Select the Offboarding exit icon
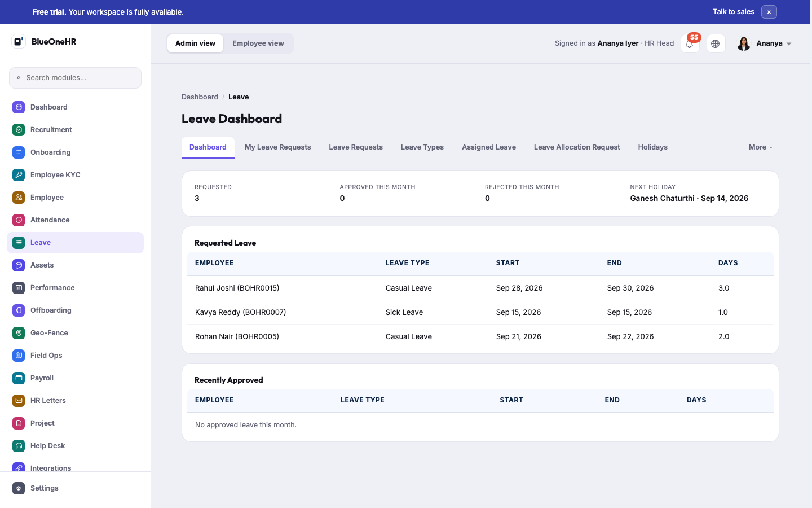 (x=19, y=310)
